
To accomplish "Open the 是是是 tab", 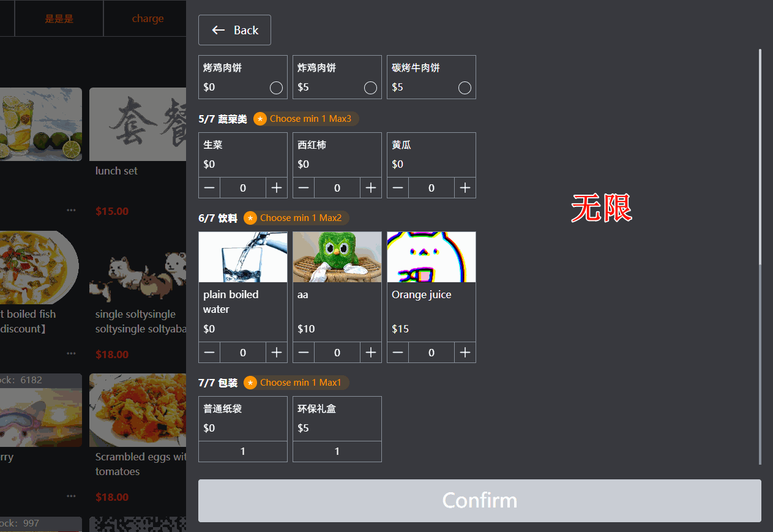I will click(x=59, y=18).
